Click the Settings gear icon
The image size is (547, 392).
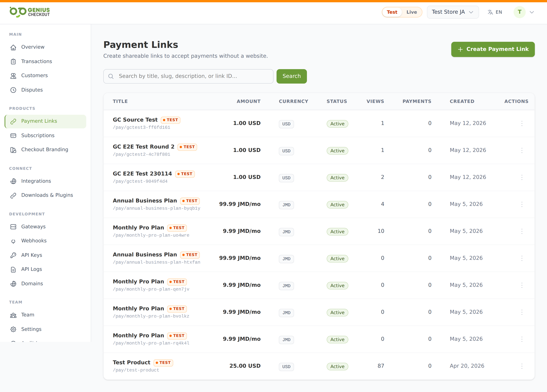(x=13, y=329)
